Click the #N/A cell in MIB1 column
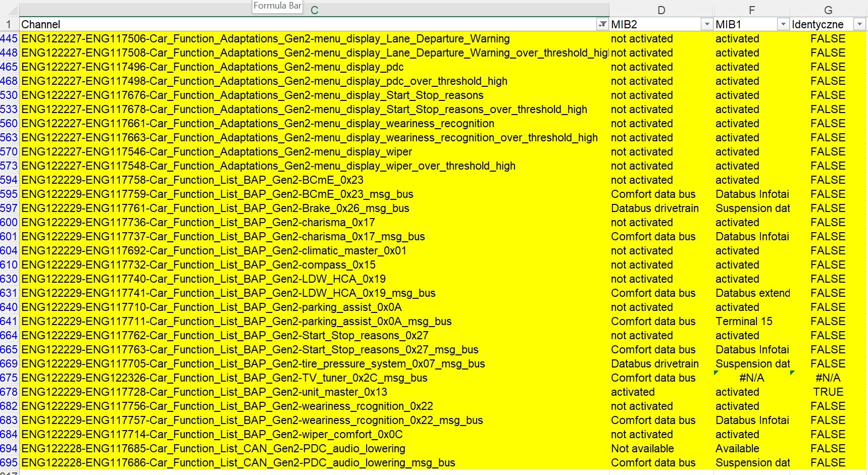 tap(751, 378)
